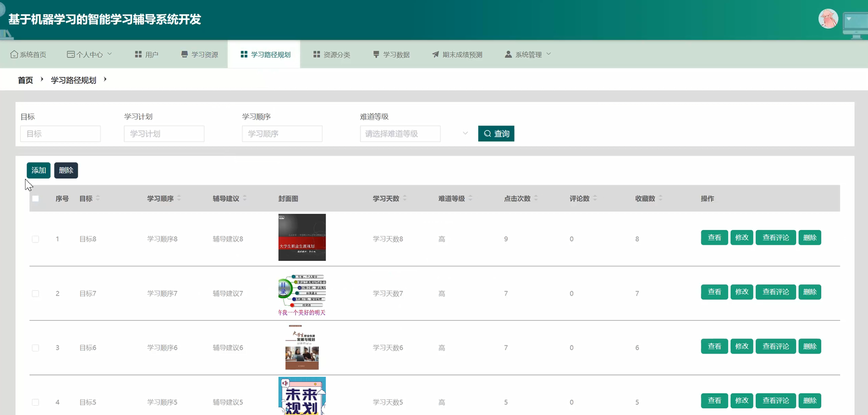Sort the 评论数 column
Screen dimensions: 868x415
click(595, 198)
